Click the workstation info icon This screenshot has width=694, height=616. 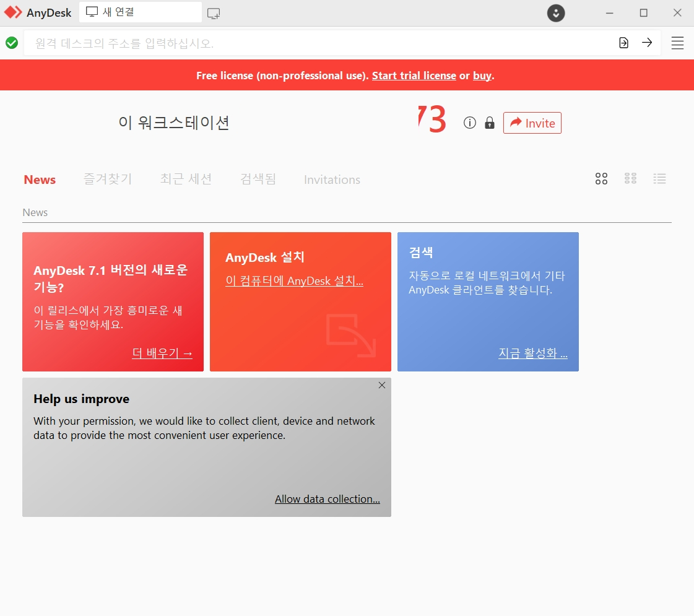[x=470, y=123]
